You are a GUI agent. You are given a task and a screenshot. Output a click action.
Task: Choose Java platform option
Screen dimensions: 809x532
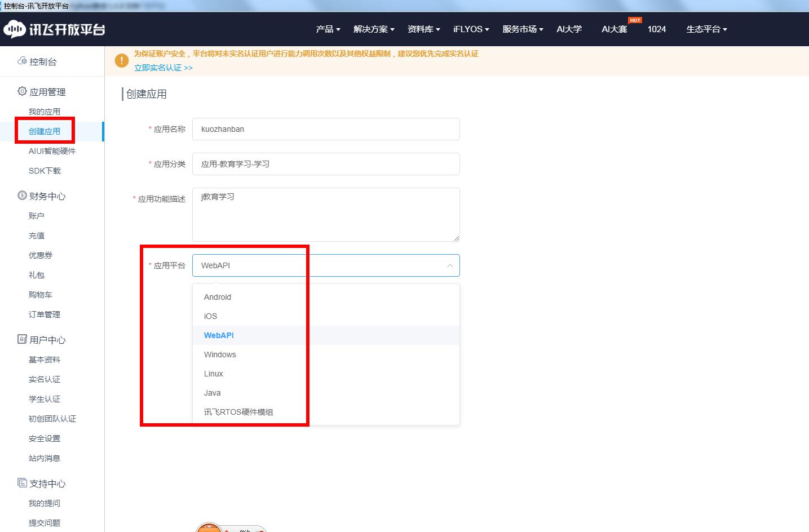click(326, 393)
